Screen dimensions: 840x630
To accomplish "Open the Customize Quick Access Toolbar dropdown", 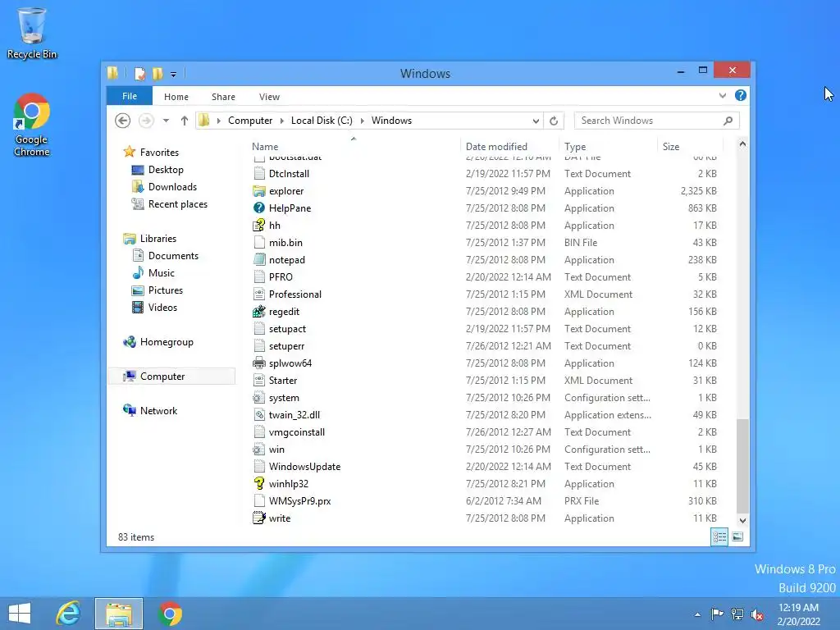I will (173, 75).
